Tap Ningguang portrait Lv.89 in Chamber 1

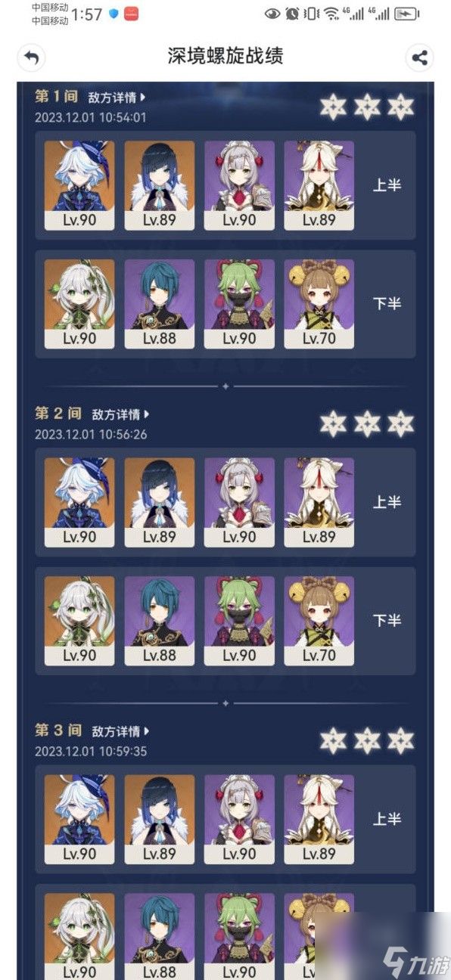pos(319,185)
